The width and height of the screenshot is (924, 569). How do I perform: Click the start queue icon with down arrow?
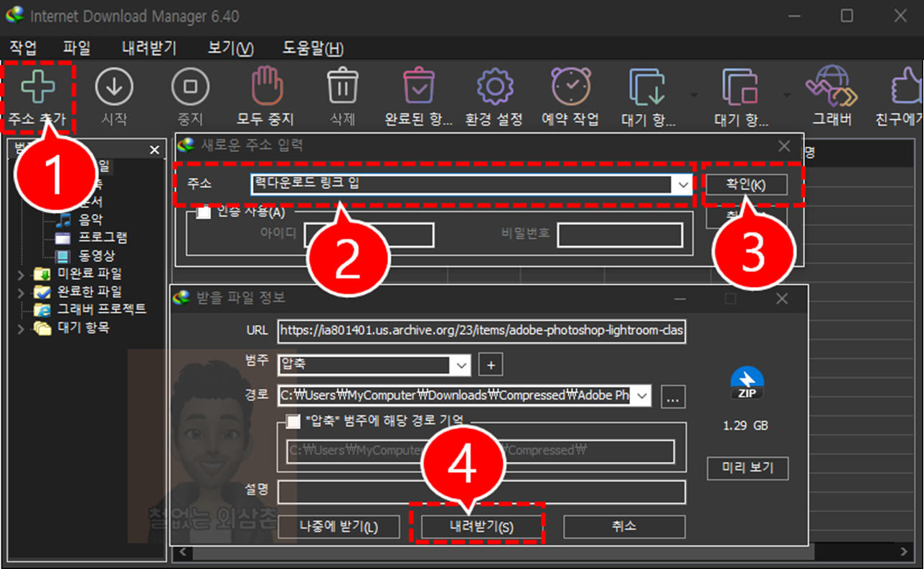tap(647, 88)
